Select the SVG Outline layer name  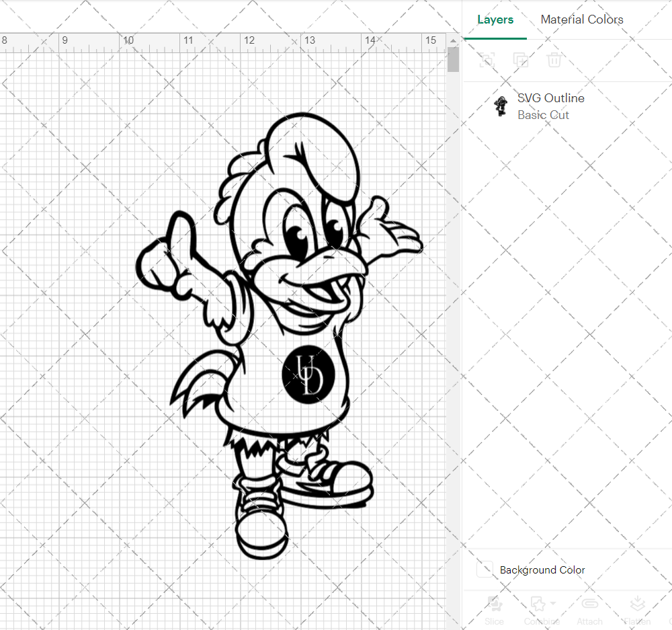click(x=551, y=98)
